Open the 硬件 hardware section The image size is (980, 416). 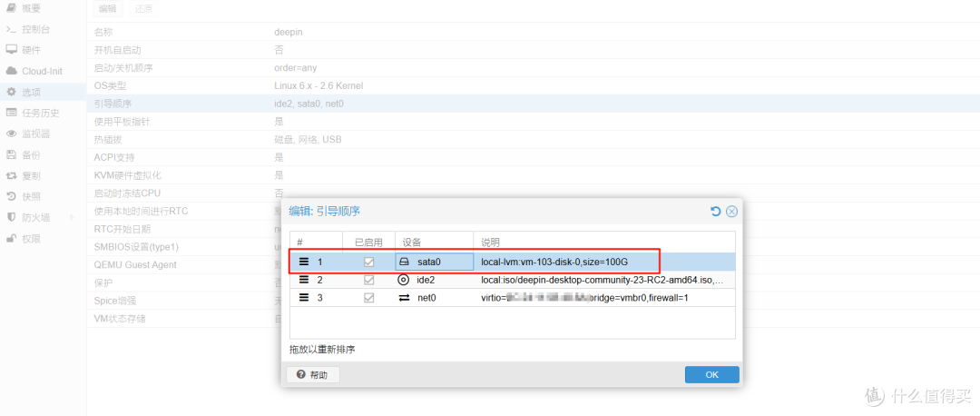click(x=44, y=50)
